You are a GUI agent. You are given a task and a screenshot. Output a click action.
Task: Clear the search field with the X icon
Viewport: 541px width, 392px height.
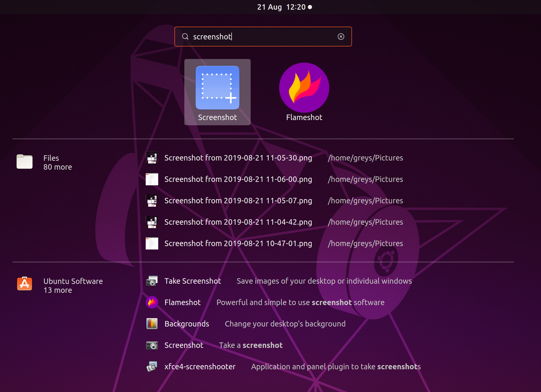pyautogui.click(x=341, y=37)
